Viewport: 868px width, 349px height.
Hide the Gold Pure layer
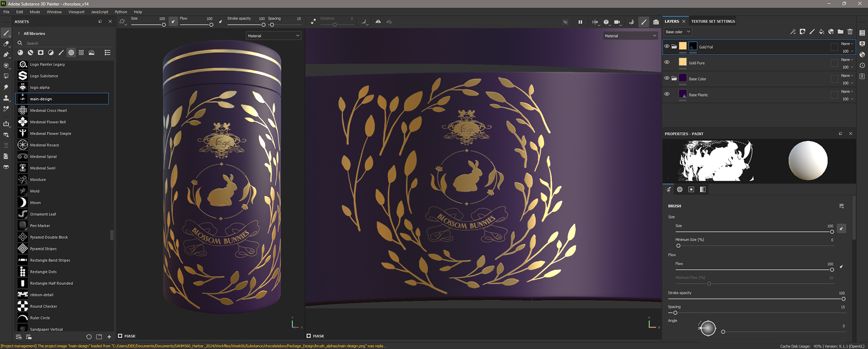pyautogui.click(x=667, y=62)
